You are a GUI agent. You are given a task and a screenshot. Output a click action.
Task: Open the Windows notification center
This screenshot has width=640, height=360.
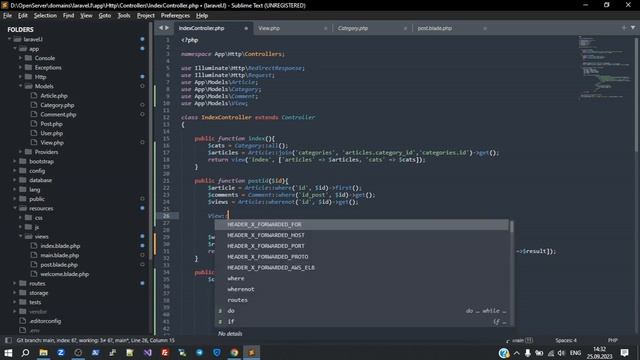[624, 352]
